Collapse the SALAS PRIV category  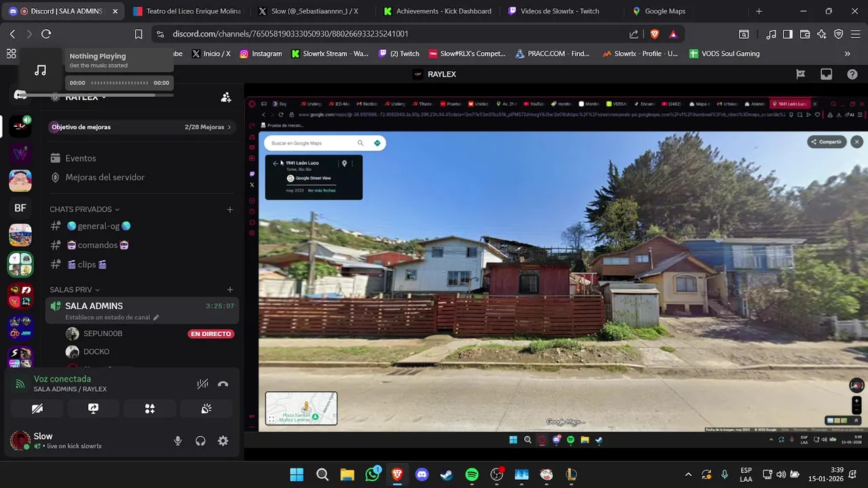pyautogui.click(x=75, y=289)
